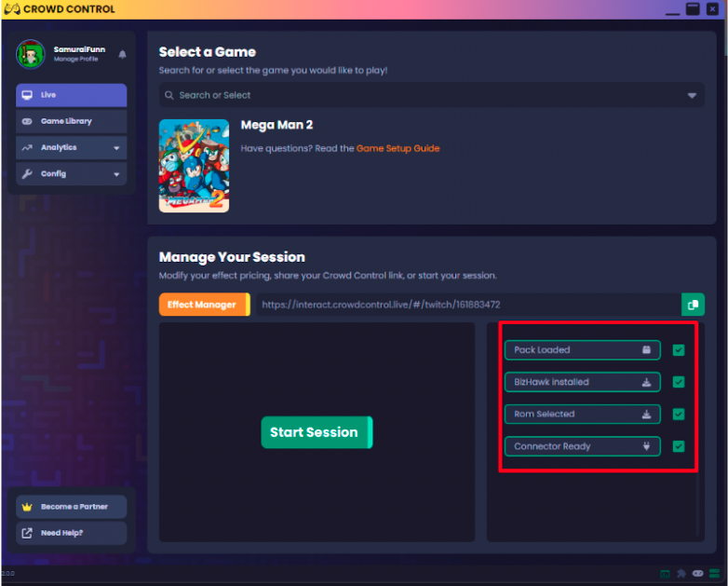Viewport: 728px width, 586px height.
Task: Click the Search or Select game field
Action: [x=419, y=95]
